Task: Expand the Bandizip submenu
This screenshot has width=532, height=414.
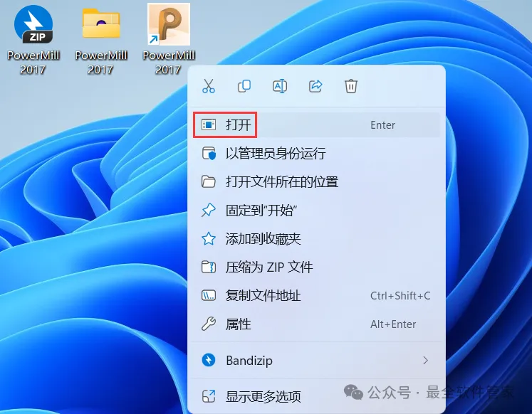Action: (316, 360)
